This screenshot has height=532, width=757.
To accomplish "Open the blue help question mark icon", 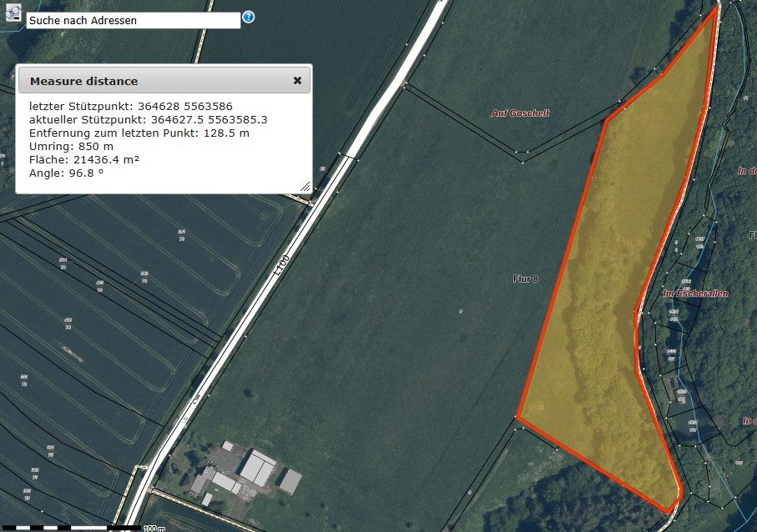I will coord(248,17).
